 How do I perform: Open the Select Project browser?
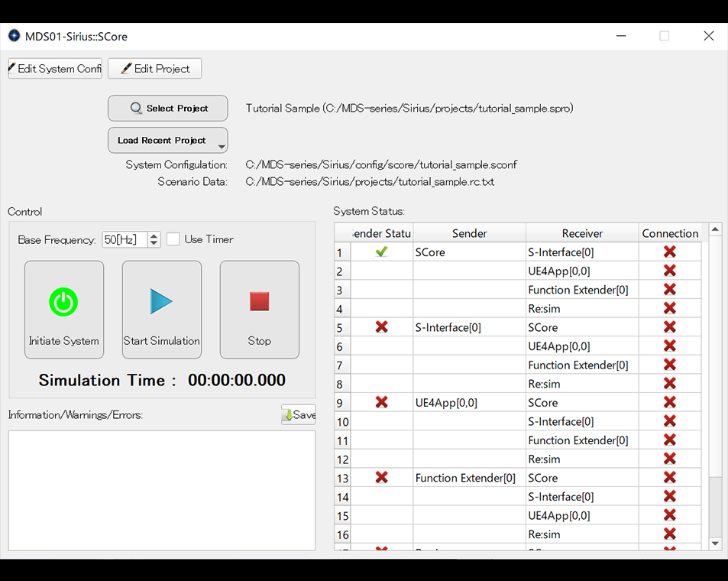(167, 109)
